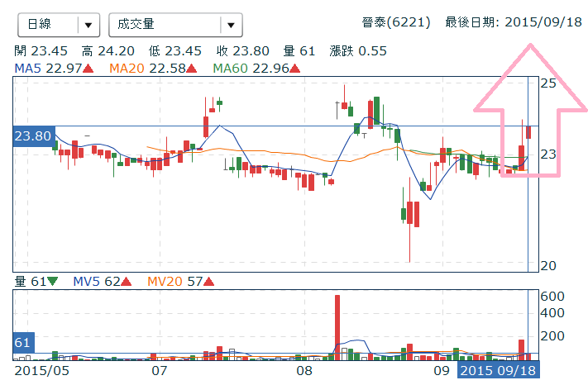Click the 2015/05 axis date label

(41, 371)
